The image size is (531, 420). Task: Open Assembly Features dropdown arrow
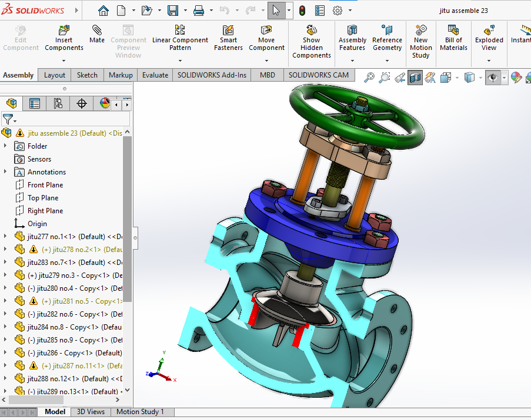coord(352,61)
